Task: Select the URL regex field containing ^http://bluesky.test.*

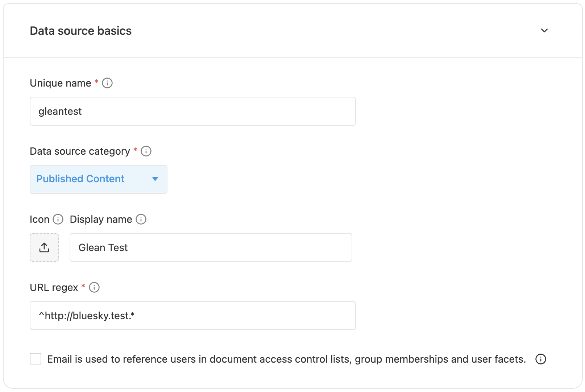Action: click(192, 316)
